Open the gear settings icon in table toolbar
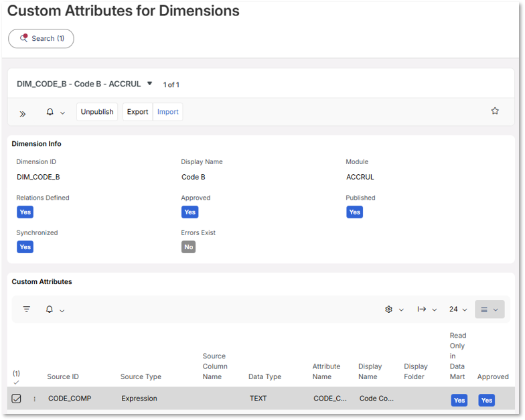Image resolution: width=525 pixels, height=420 pixels. coord(388,309)
